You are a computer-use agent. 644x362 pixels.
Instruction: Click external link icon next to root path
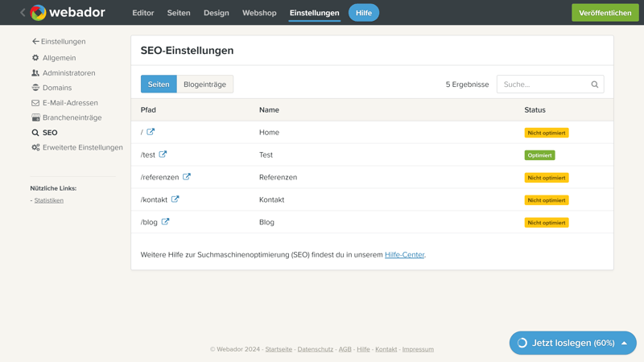click(x=151, y=132)
